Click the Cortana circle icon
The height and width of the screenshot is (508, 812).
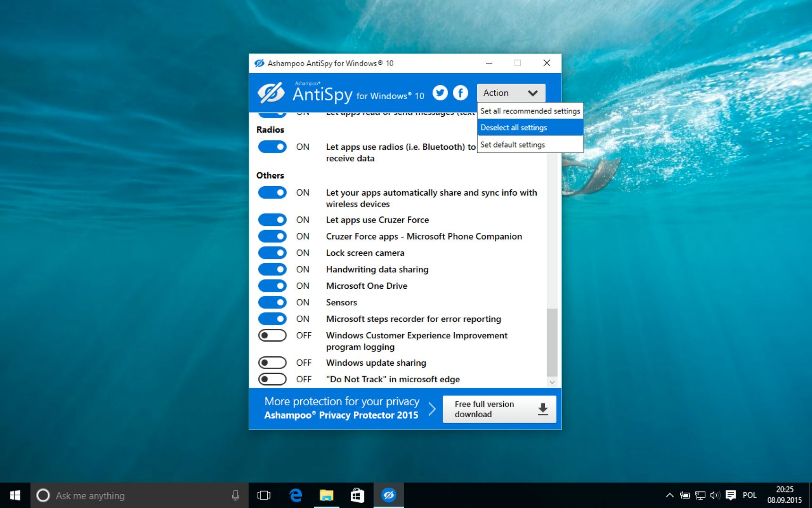tap(43, 495)
